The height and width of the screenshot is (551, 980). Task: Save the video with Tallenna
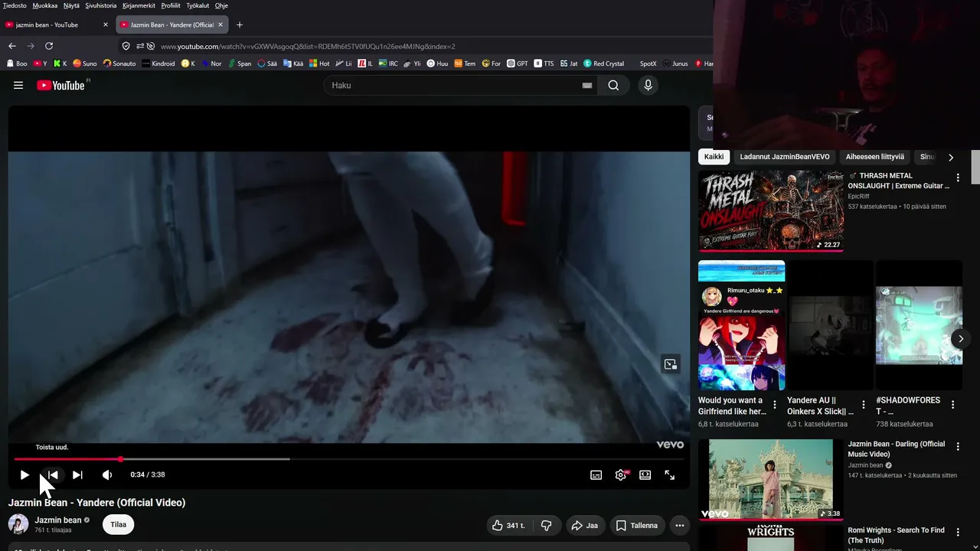click(x=637, y=526)
